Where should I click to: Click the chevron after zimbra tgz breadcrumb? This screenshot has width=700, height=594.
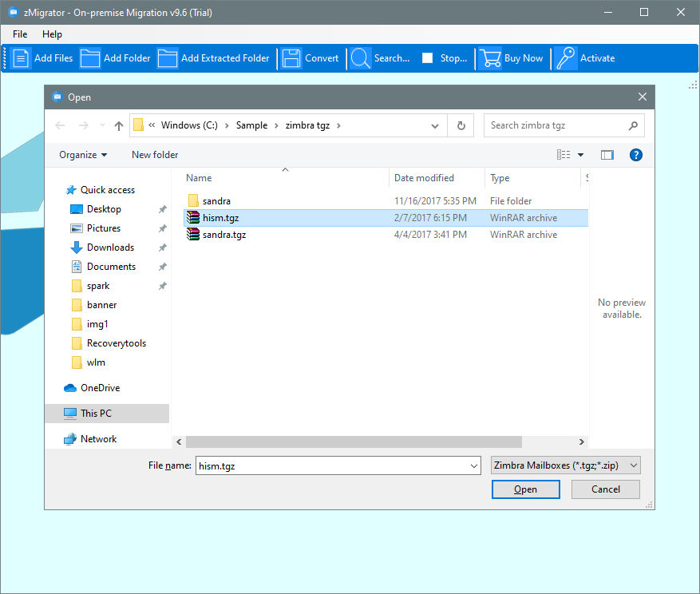coord(338,125)
